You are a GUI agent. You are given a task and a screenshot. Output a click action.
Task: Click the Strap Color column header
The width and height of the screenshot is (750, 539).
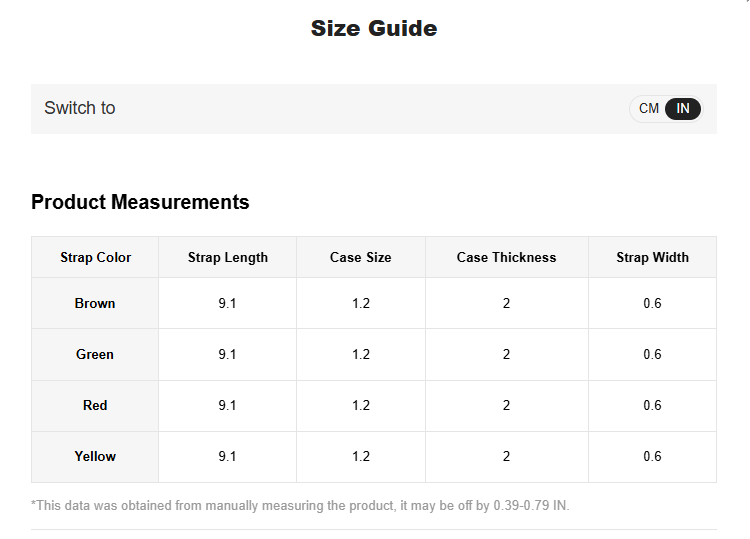tap(95, 257)
